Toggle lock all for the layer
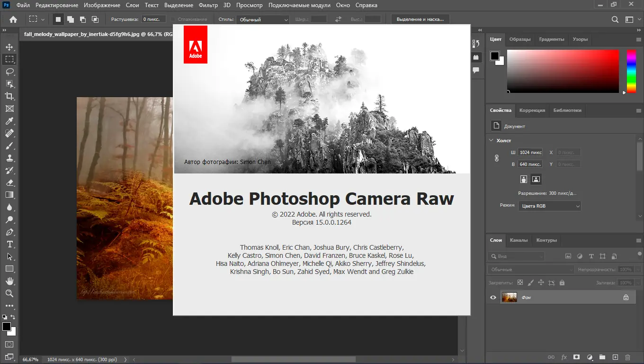Image resolution: width=644 pixels, height=364 pixels. pyautogui.click(x=562, y=282)
